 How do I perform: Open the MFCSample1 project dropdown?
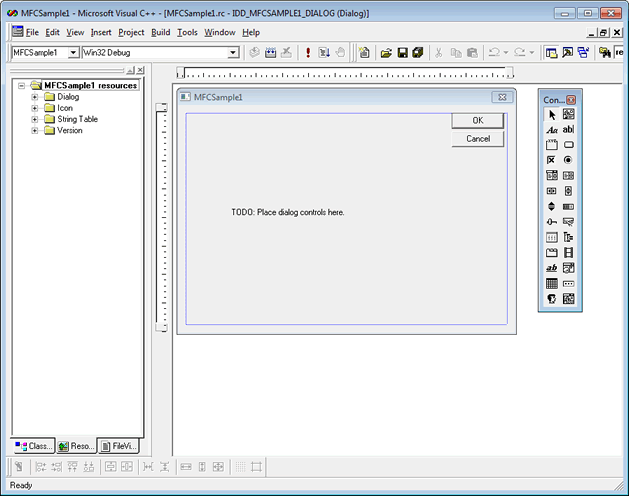pyautogui.click(x=73, y=52)
